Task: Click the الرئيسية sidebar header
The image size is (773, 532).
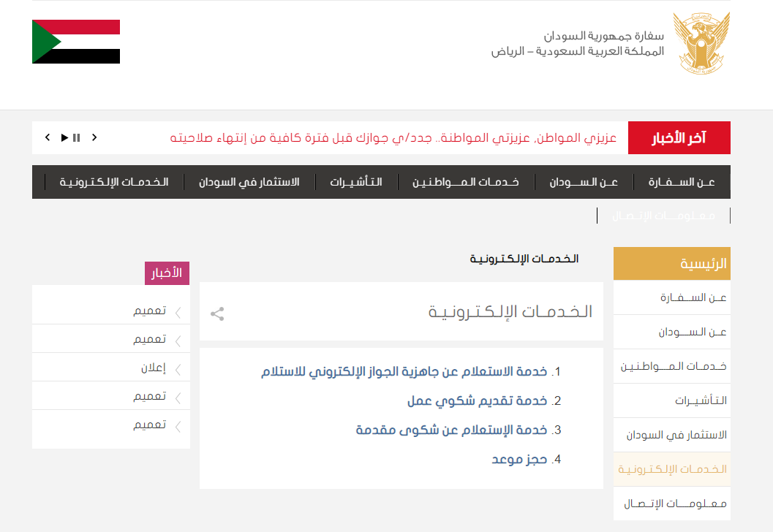Action: click(671, 264)
